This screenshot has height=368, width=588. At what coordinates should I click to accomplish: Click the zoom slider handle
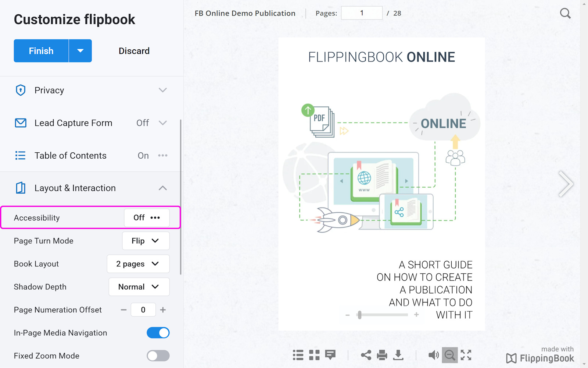coord(360,315)
